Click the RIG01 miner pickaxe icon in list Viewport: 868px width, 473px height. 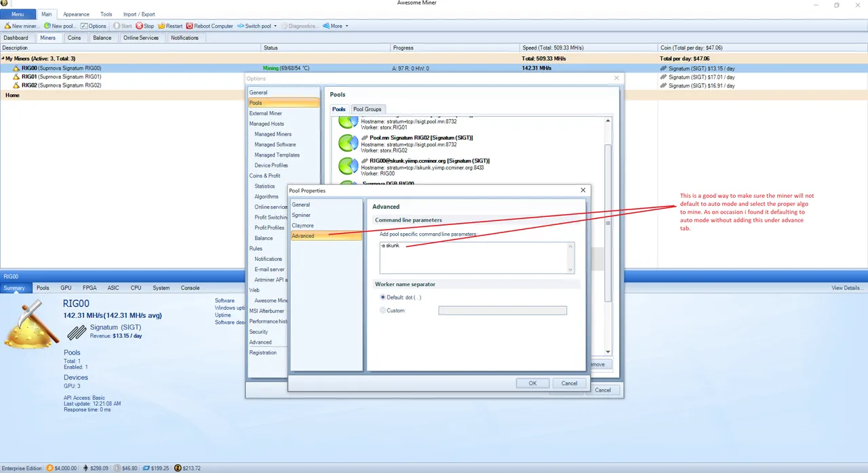pos(16,77)
